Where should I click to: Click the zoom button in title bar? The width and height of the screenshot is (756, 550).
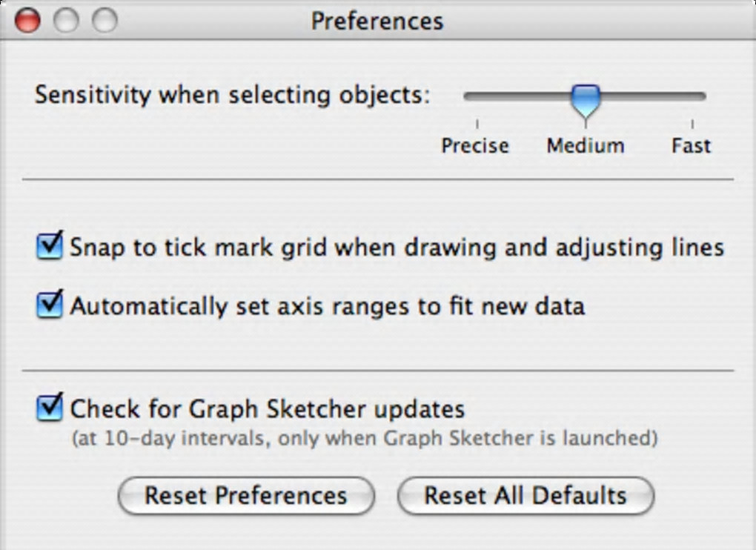pyautogui.click(x=105, y=20)
